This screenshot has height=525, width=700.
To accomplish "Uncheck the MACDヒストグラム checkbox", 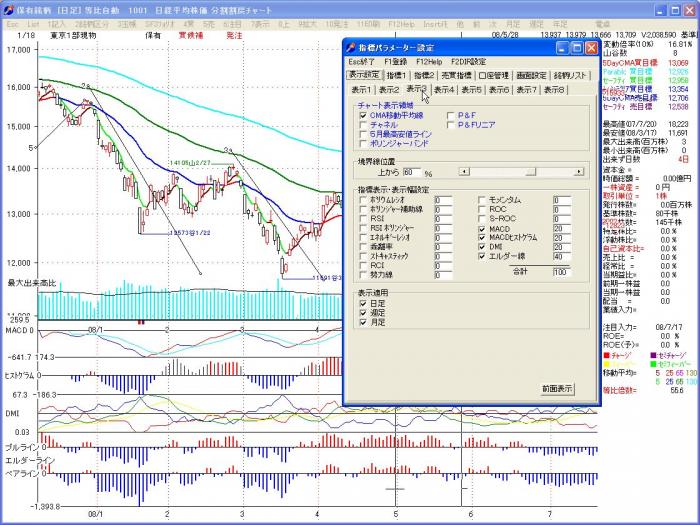I will click(x=482, y=238).
